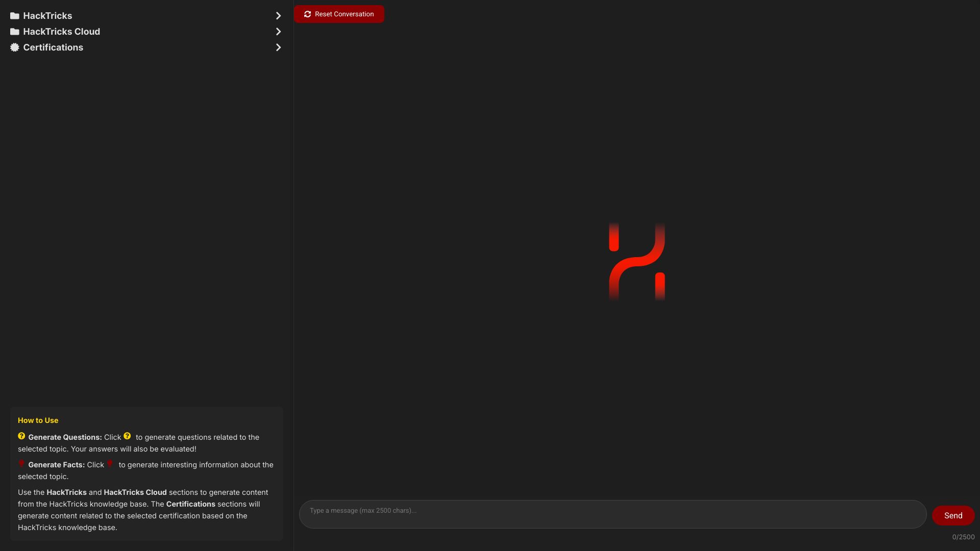Expand the HackTricks section chevron
This screenshot has height=551, width=980.
pyautogui.click(x=278, y=16)
